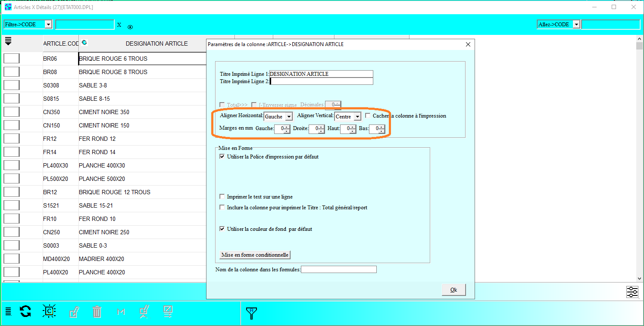Viewport: 644px width, 326px height.
Task: Expand the Filtre->CODE dropdown
Action: pyautogui.click(x=48, y=25)
